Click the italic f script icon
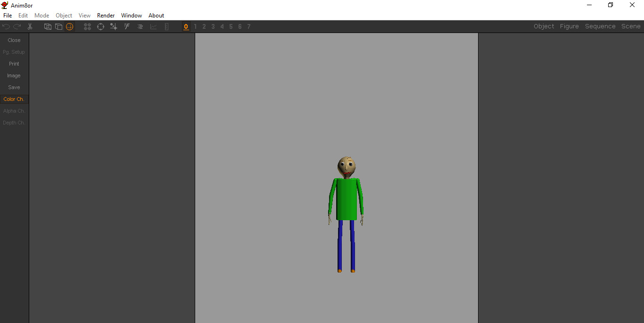Image resolution: width=644 pixels, height=323 pixels. tap(126, 26)
